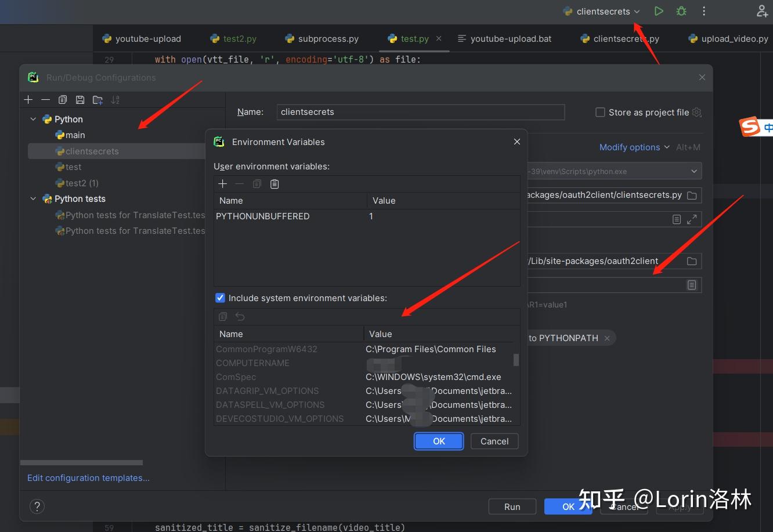The image size is (773, 532).
Task: Confirm the Environment Variables dialog with OK
Action: point(439,441)
